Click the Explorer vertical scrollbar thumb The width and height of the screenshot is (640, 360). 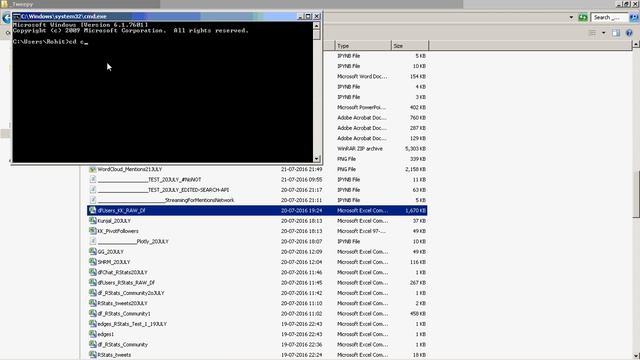click(x=636, y=194)
